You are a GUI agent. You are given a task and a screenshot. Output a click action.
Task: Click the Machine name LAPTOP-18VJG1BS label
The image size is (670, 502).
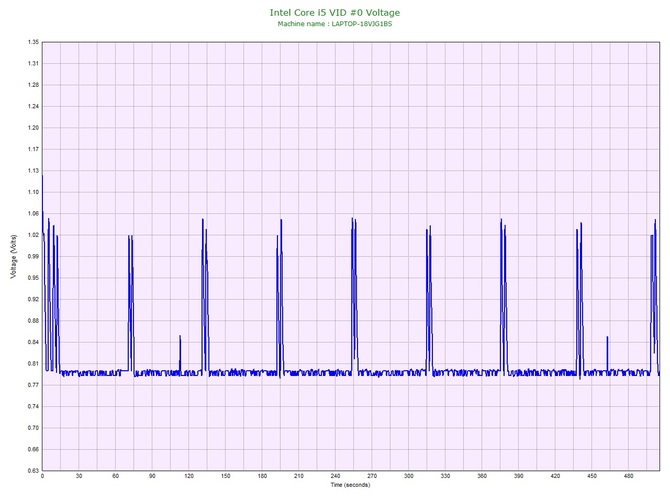[334, 23]
